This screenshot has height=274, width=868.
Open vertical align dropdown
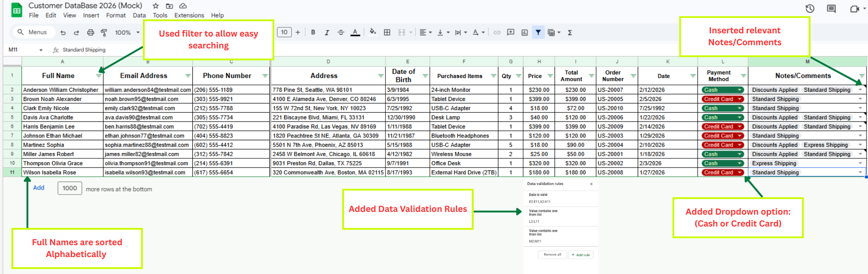coord(443,32)
